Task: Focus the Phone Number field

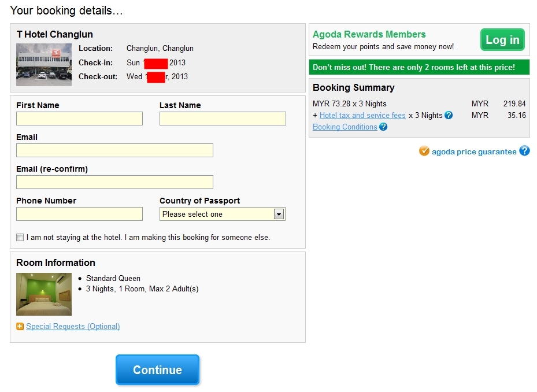Action: coord(79,214)
